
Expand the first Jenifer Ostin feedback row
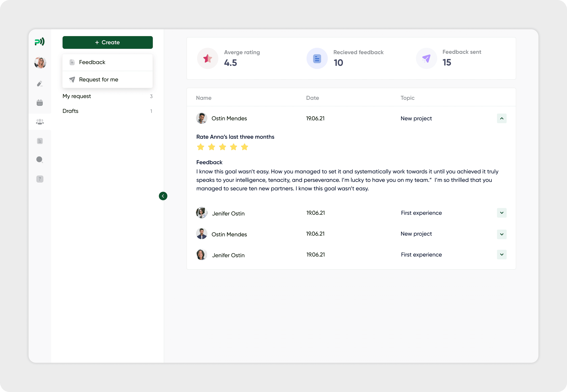click(502, 213)
